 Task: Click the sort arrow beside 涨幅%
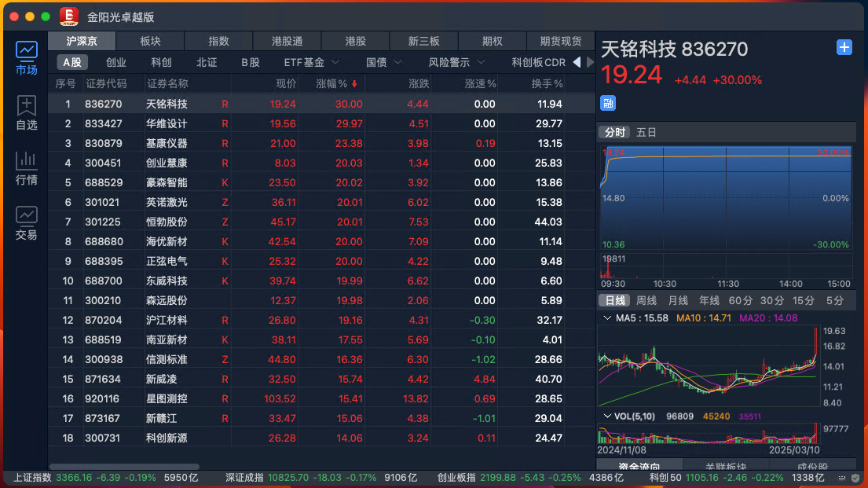(x=354, y=84)
